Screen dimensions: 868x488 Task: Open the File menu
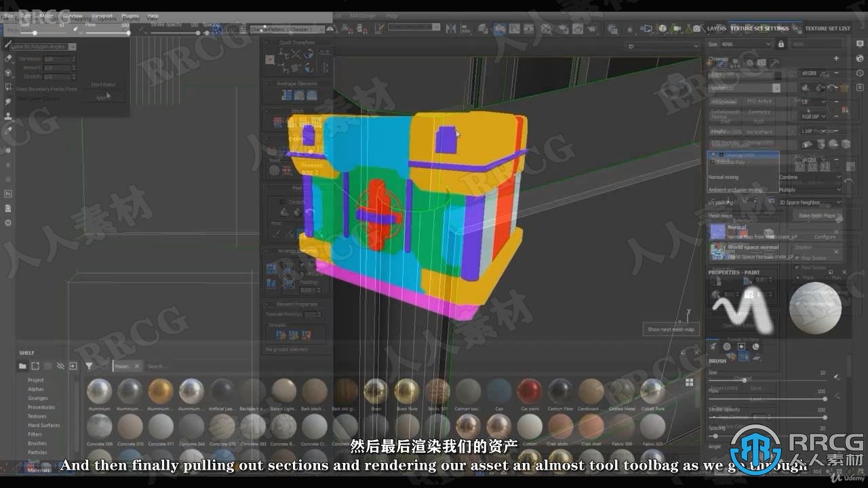pos(8,15)
